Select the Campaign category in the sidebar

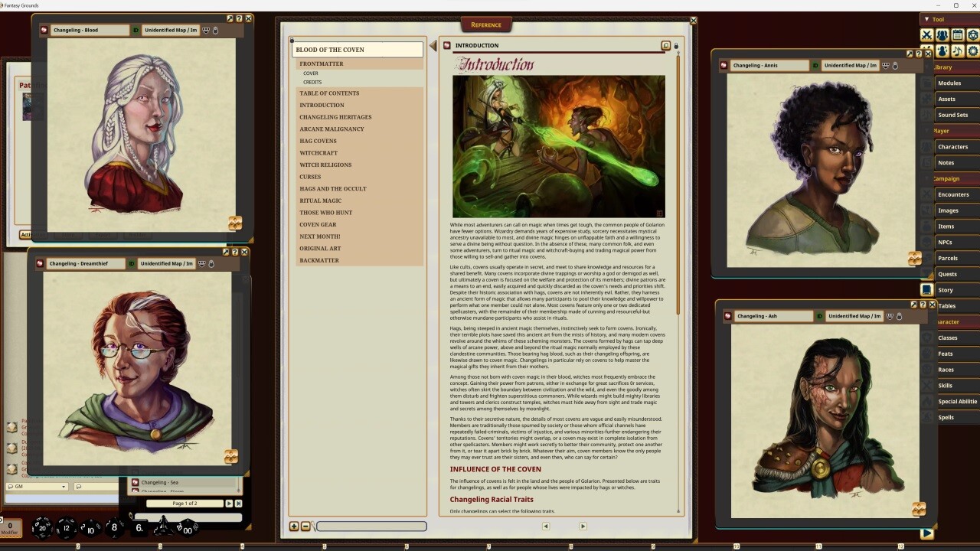pos(946,178)
